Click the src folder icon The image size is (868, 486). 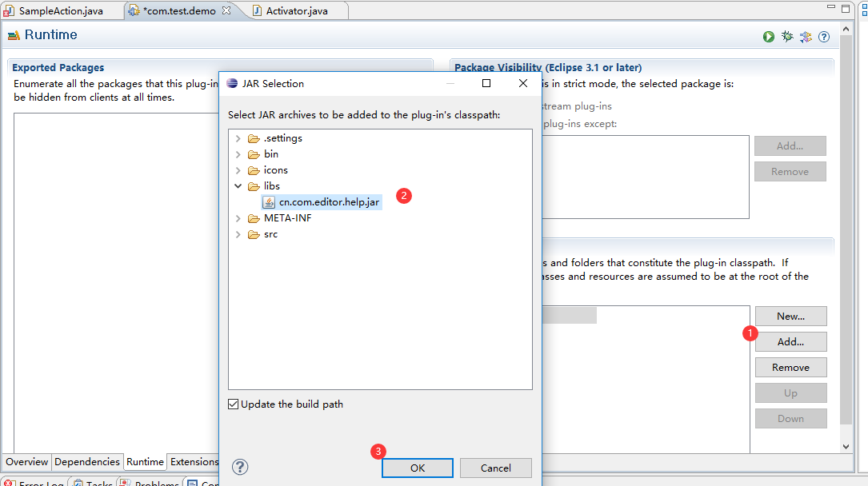tap(254, 234)
